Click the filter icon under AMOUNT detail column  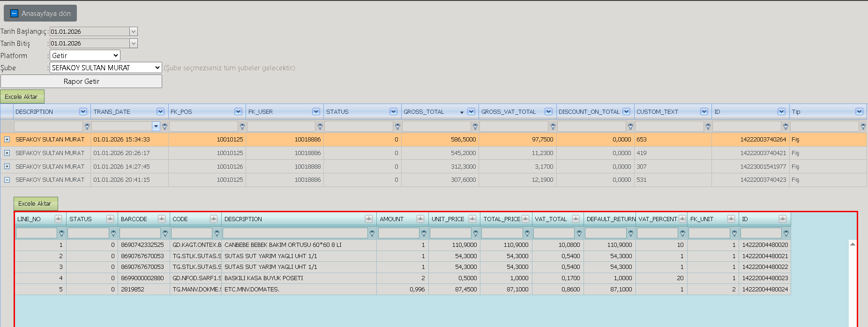click(x=424, y=233)
